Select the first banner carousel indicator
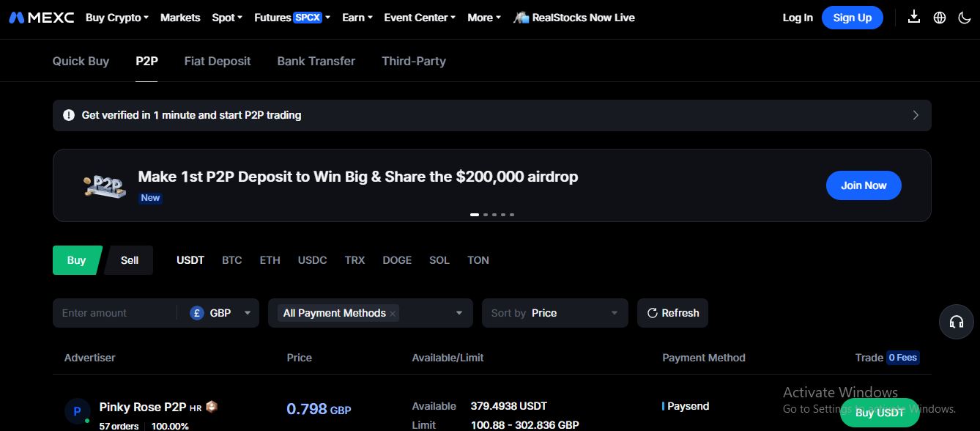Viewport: 980px width, 431px height. pos(475,215)
